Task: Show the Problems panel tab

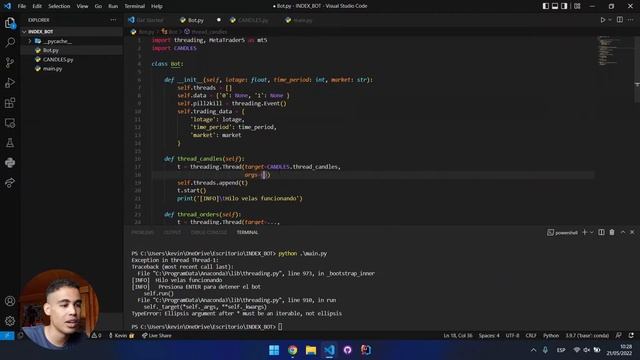Action: coord(143,232)
